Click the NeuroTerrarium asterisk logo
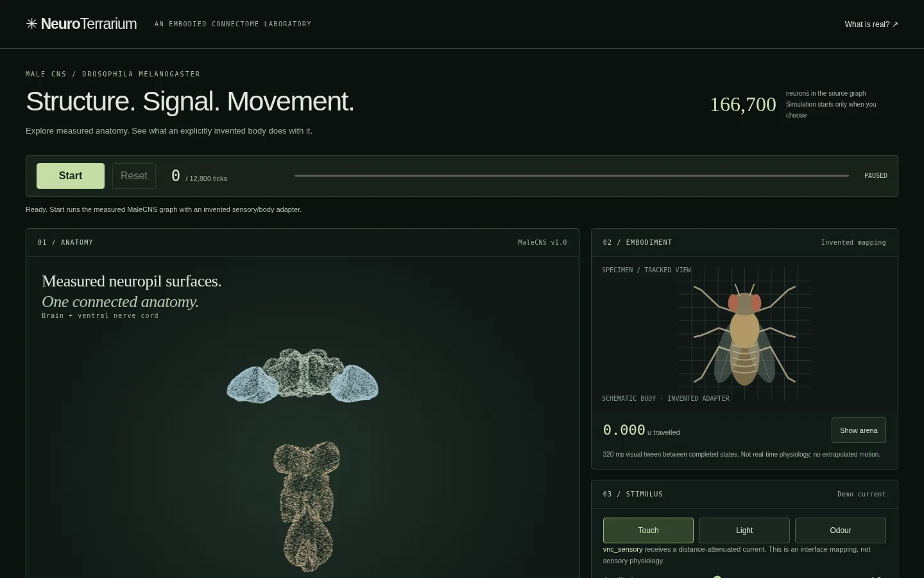 pyautogui.click(x=31, y=24)
